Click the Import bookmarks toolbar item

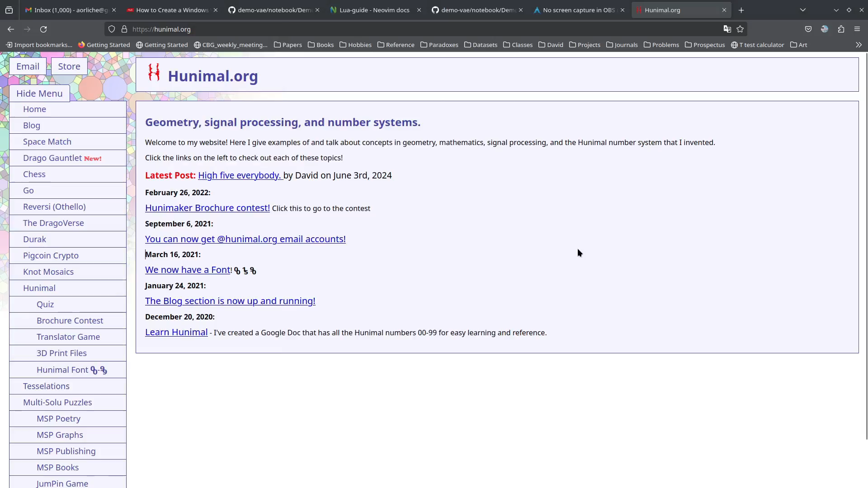39,45
